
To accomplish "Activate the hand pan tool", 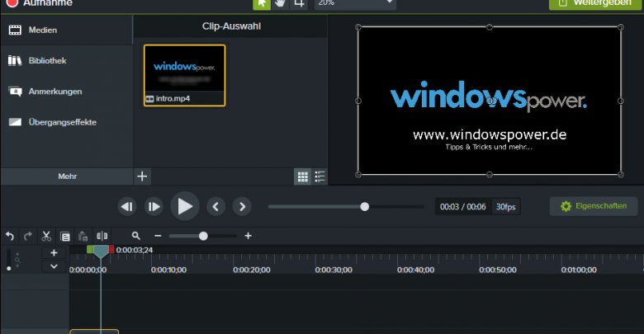I will pyautogui.click(x=280, y=3).
